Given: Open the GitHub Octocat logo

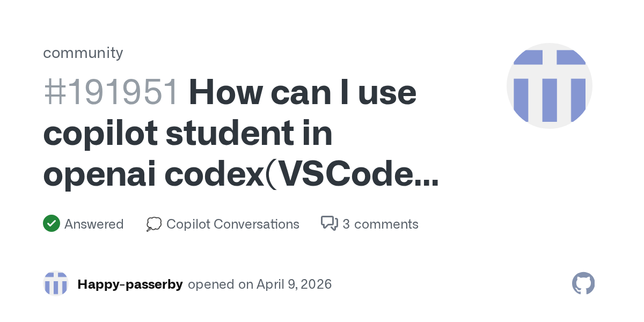Looking at the screenshot, I should (x=583, y=283).
